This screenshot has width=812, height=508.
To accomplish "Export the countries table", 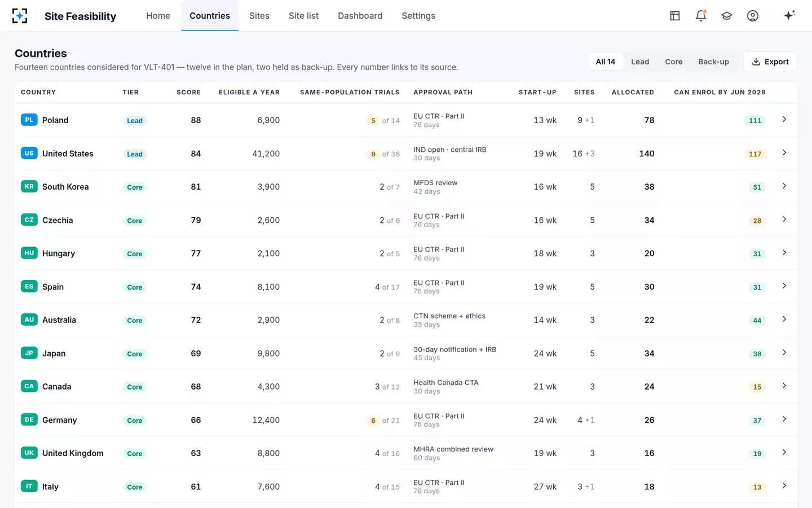I will (770, 62).
